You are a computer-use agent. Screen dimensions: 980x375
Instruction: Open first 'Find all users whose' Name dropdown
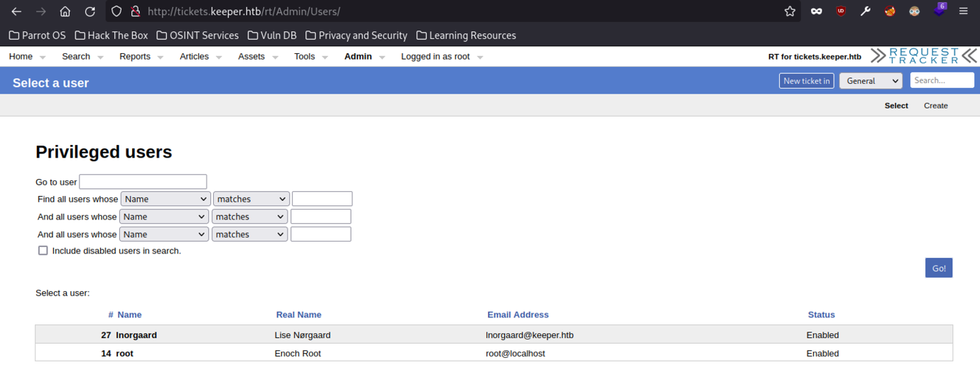point(165,199)
